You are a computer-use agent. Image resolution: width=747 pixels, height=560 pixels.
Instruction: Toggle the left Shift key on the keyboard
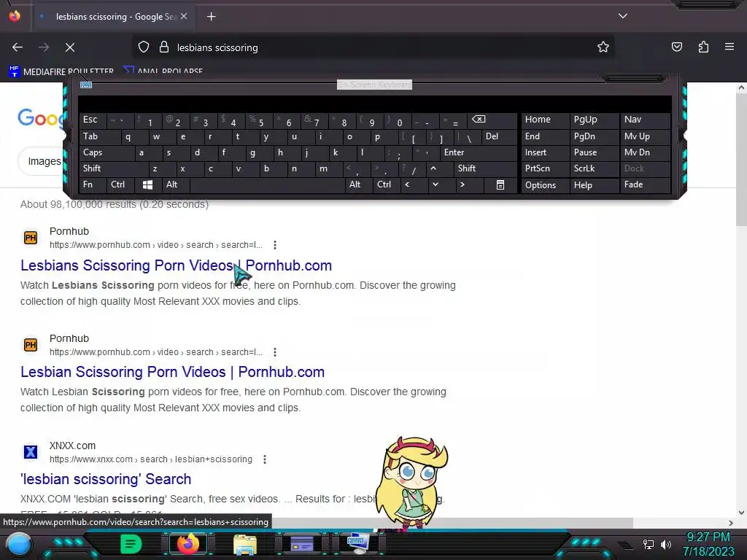[114, 168]
